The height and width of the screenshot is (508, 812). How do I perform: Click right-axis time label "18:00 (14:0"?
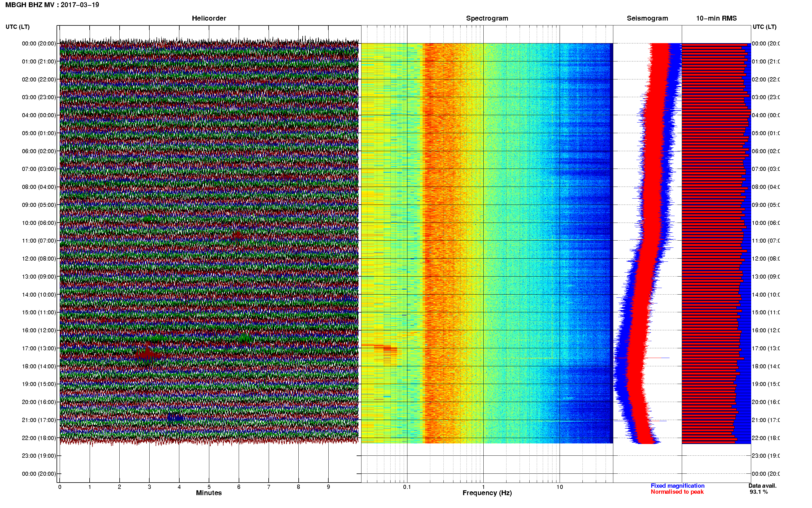click(x=766, y=366)
